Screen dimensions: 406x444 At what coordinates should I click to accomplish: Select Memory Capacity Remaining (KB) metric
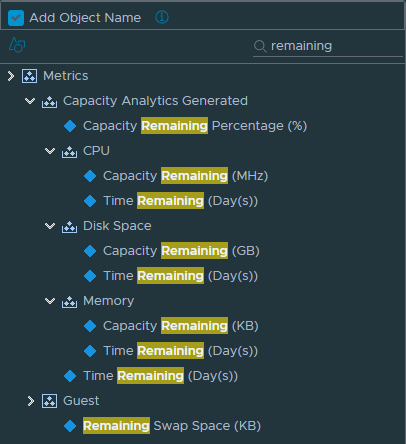181,326
